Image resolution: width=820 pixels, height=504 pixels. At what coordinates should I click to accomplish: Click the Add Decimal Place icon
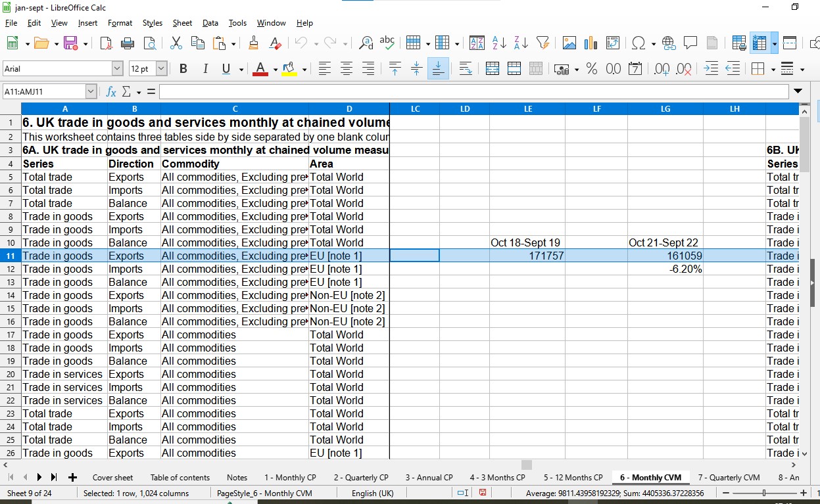[x=662, y=68]
